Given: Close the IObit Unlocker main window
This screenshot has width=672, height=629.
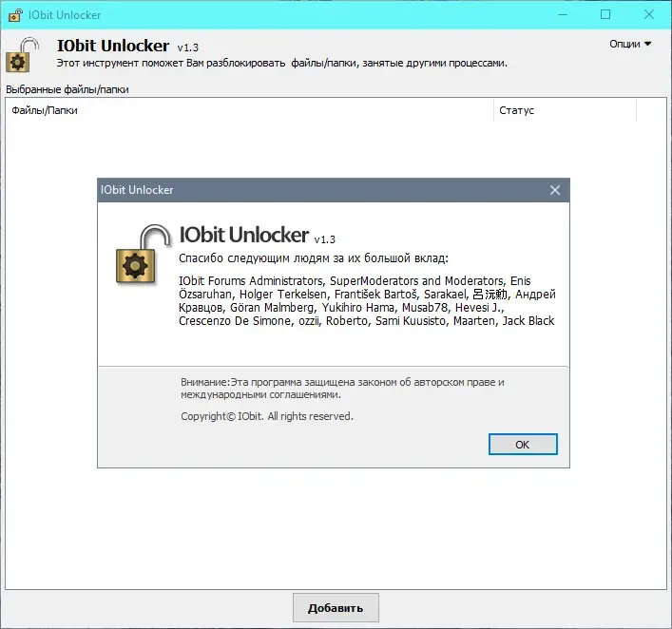Looking at the screenshot, I should pos(649,14).
